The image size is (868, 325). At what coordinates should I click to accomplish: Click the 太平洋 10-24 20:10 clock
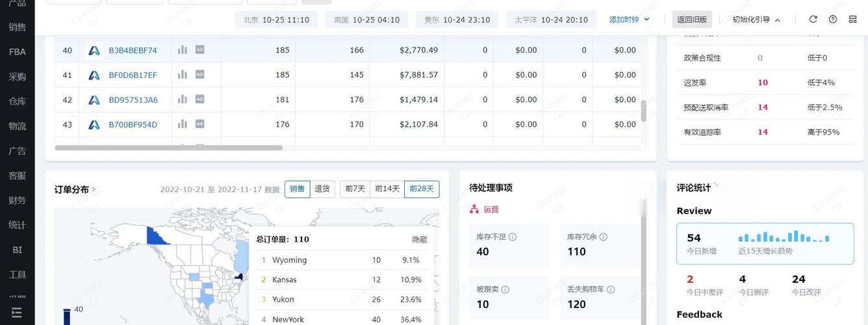coord(552,19)
